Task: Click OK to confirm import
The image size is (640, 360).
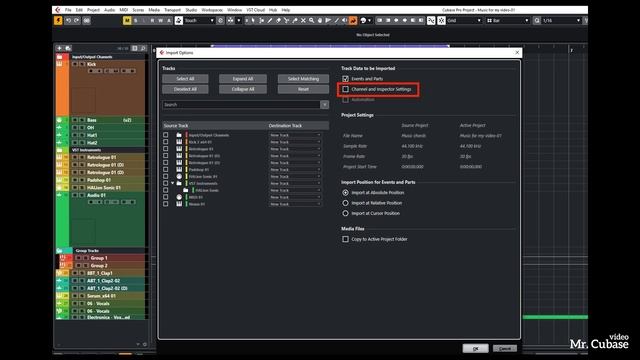Action: (476, 349)
